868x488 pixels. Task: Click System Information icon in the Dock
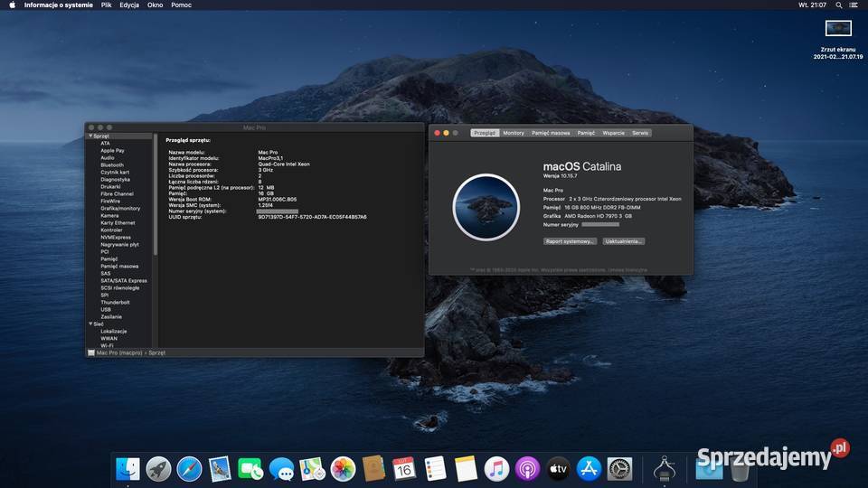coord(665,468)
